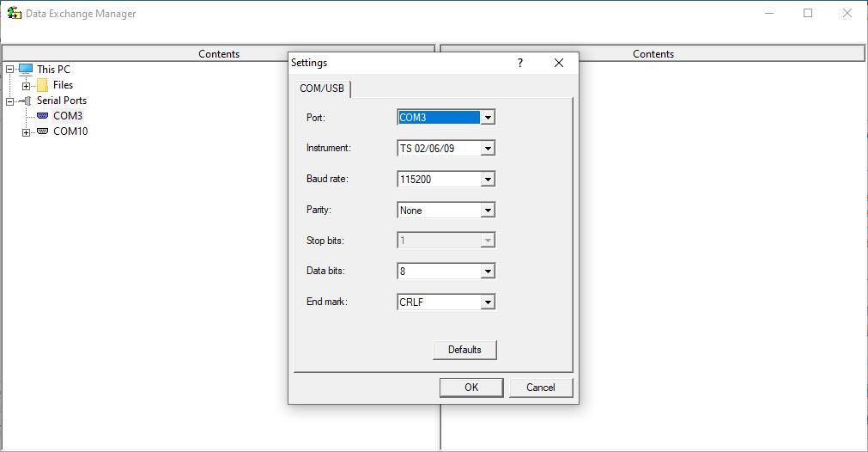Open the Baud rate dropdown

(488, 180)
